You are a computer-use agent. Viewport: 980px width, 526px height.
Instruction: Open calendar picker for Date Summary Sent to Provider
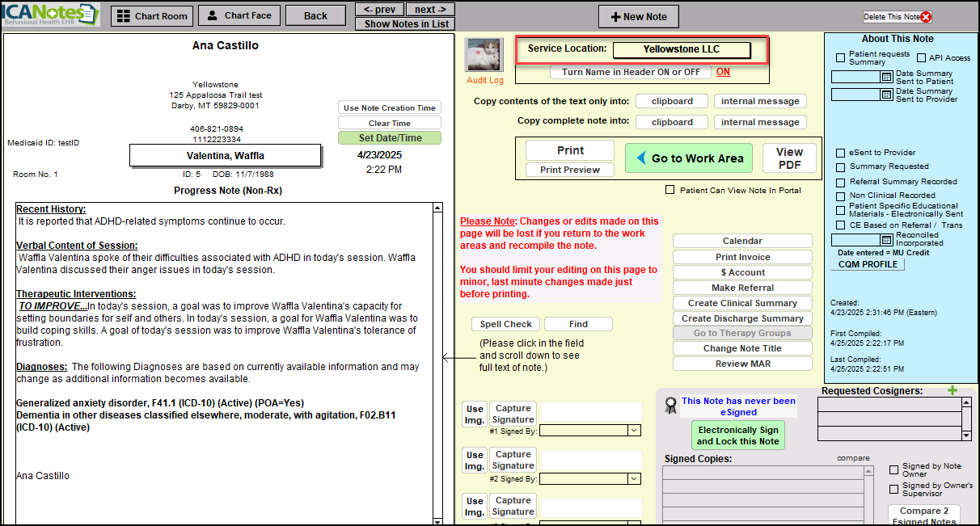885,95
